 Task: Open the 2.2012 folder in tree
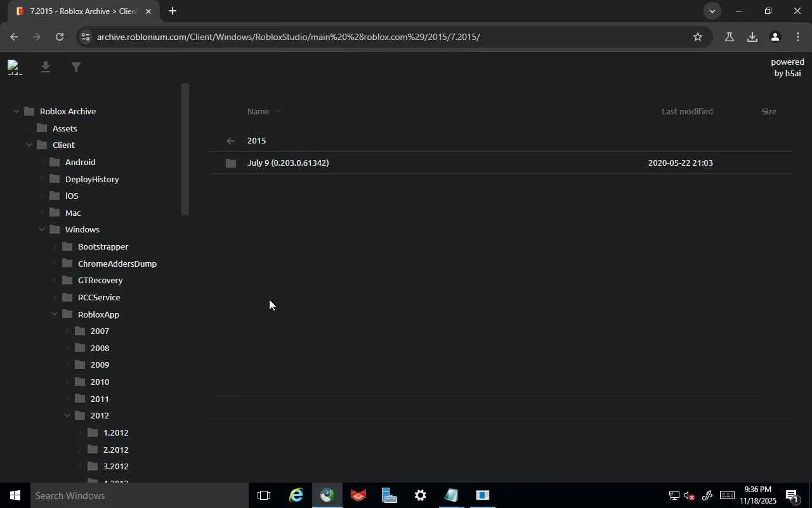pyautogui.click(x=115, y=450)
